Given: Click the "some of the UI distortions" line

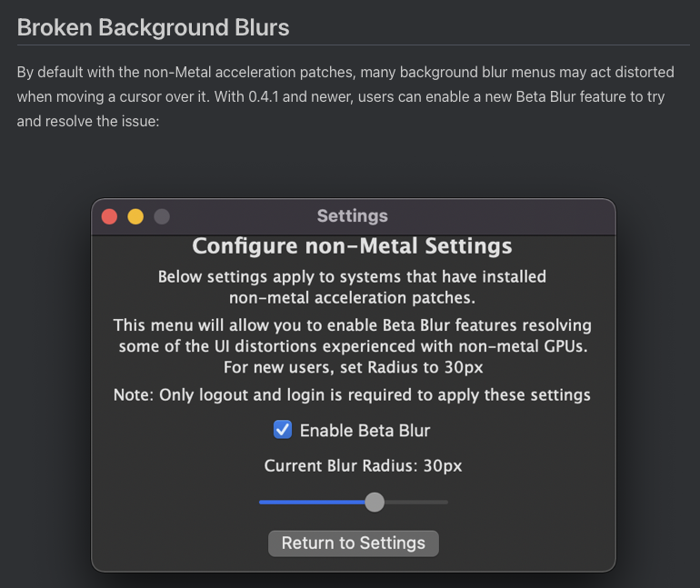Looking at the screenshot, I should tap(353, 346).
